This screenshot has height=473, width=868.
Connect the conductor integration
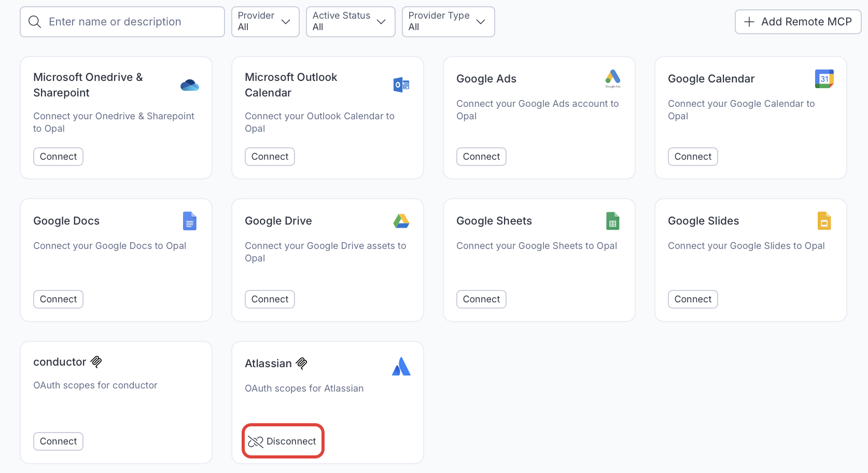click(58, 441)
